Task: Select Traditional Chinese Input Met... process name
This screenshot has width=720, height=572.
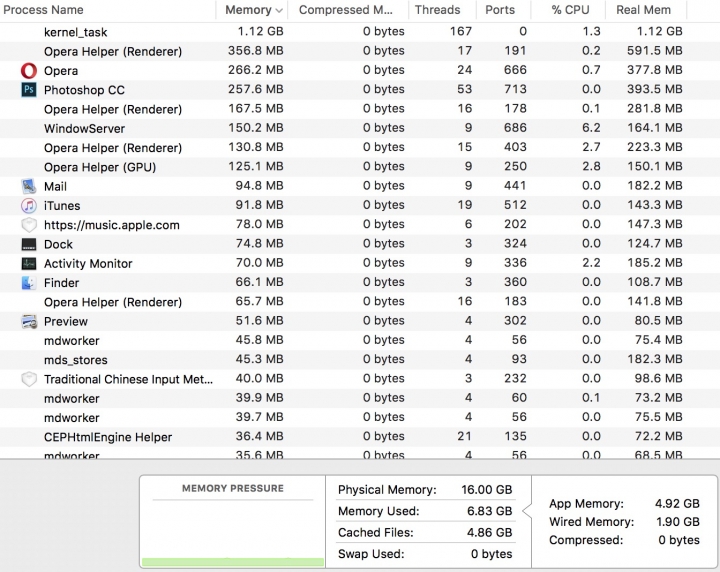Action: point(128,379)
